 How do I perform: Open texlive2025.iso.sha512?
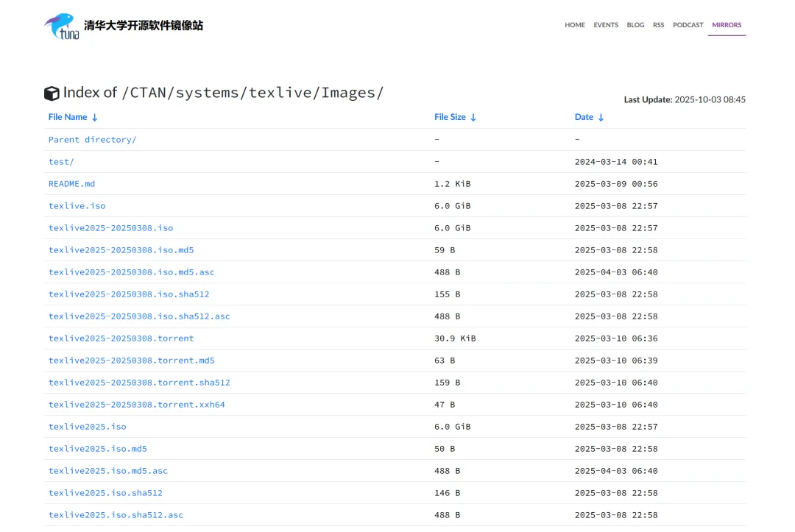click(x=105, y=492)
